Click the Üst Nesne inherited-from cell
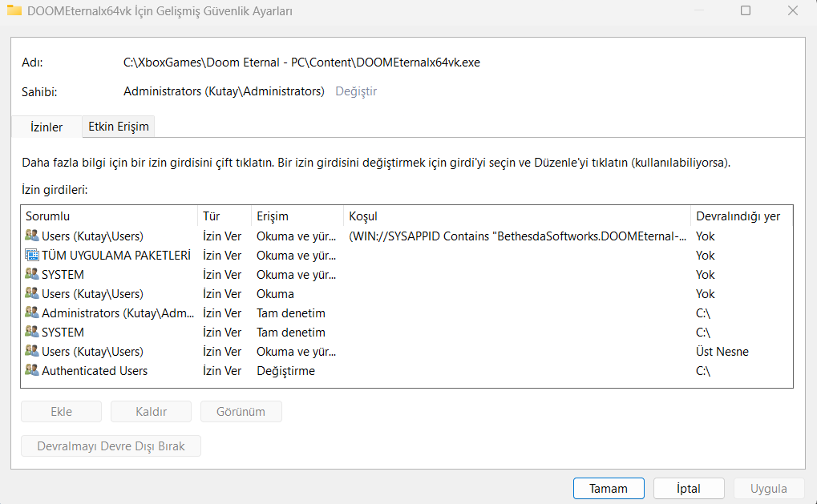The height and width of the screenshot is (504, 817). tap(722, 352)
